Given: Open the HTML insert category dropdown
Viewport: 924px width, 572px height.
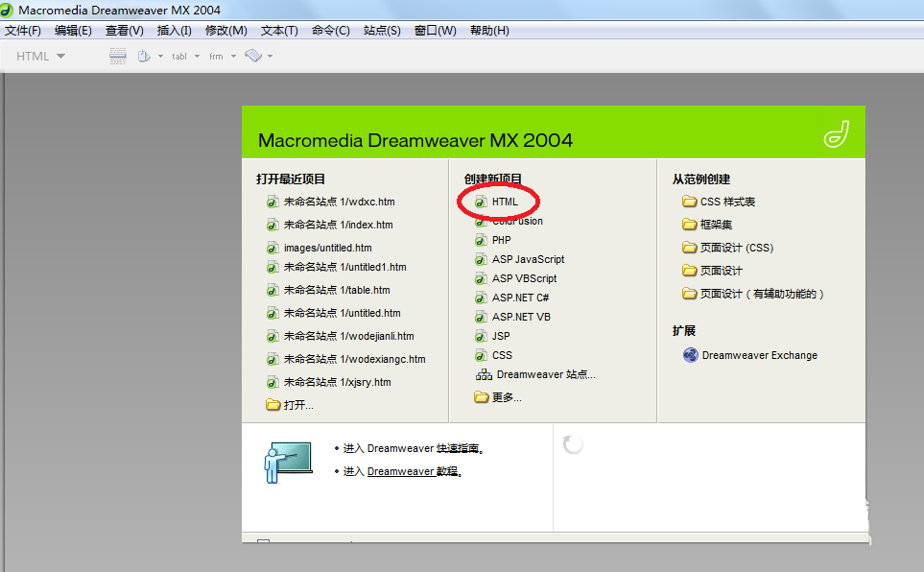Looking at the screenshot, I should point(40,56).
